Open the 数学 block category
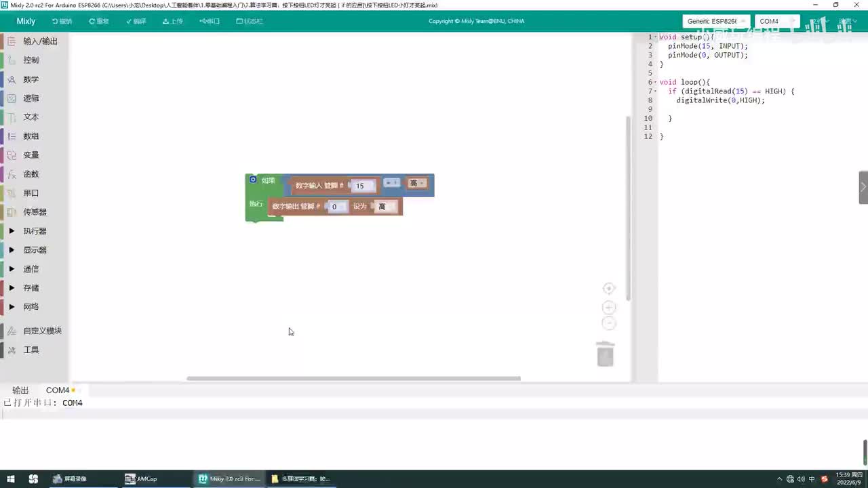This screenshot has height=488, width=868. coord(34,79)
